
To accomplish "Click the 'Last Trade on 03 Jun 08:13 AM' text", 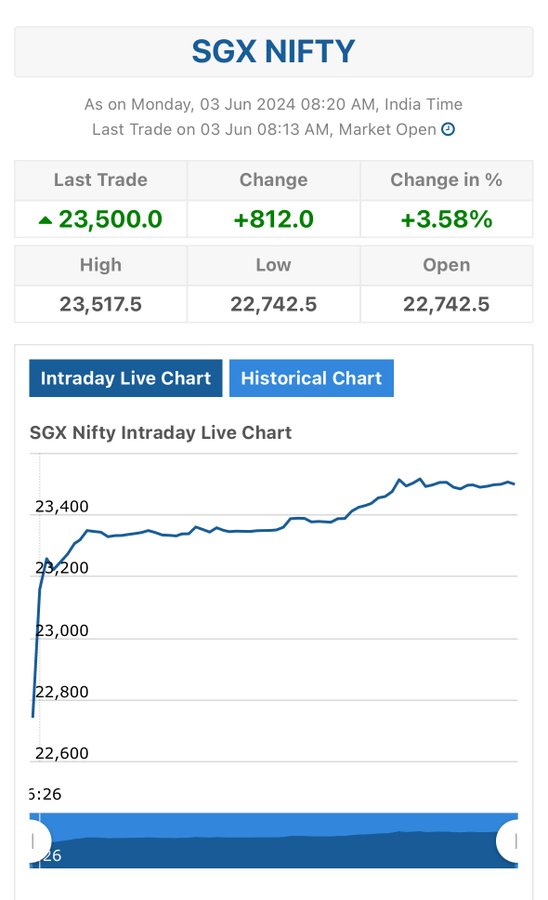I will tap(211, 129).
